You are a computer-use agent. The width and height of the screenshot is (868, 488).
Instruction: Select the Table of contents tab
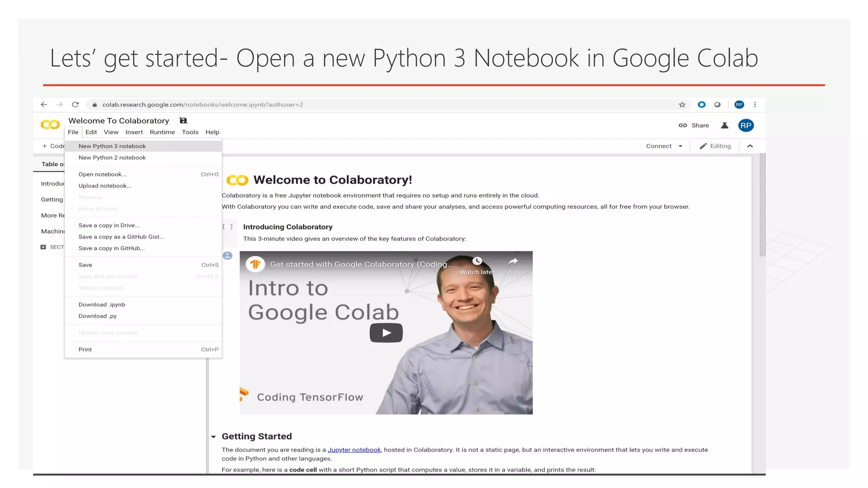coord(53,164)
